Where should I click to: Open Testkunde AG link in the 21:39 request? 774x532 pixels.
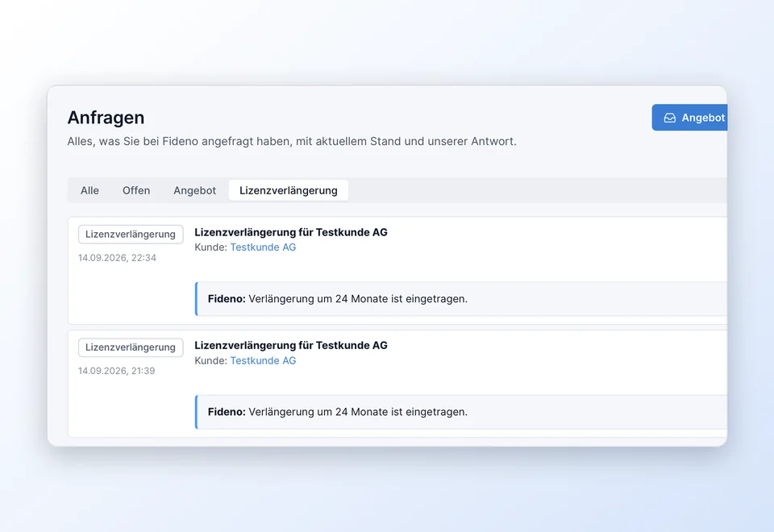(263, 361)
